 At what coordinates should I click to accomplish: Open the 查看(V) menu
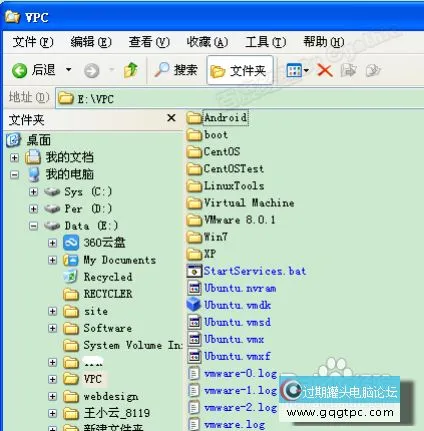(149, 42)
